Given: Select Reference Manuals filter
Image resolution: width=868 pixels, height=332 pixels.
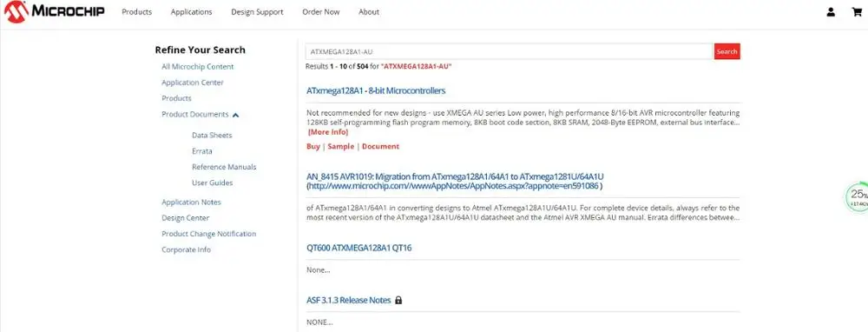Looking at the screenshot, I should click(x=224, y=167).
